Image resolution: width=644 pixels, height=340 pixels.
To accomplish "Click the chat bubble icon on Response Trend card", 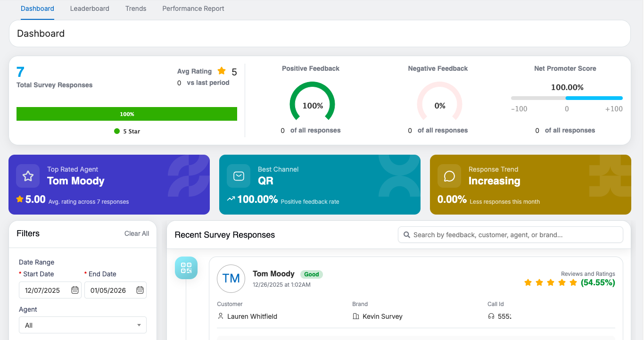I will coord(449,176).
